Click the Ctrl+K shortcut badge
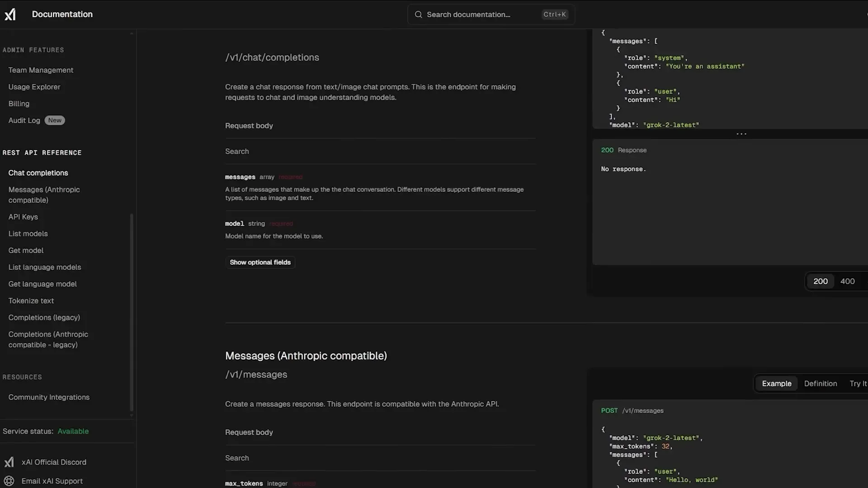The image size is (868, 488). 555,14
